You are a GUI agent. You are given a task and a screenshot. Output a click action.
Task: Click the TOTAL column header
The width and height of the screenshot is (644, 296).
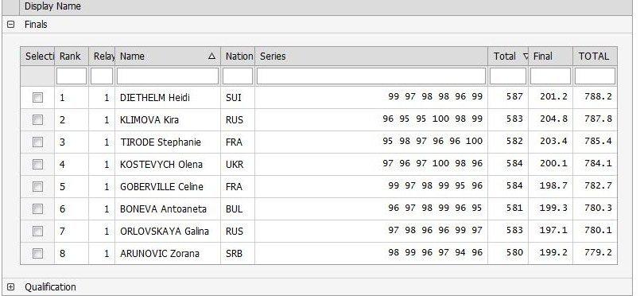(x=595, y=56)
